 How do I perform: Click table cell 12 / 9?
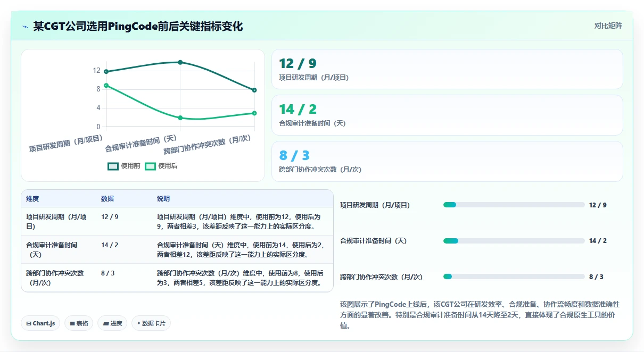110,217
